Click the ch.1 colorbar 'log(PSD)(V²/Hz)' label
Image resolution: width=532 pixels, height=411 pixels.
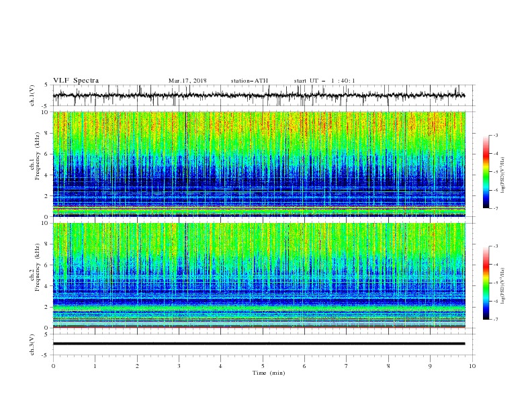503,175
